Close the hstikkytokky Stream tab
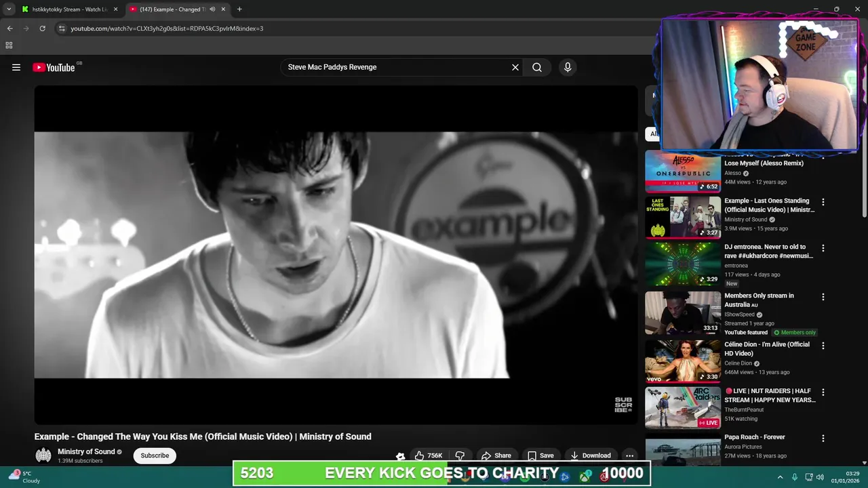868x488 pixels. click(x=115, y=9)
